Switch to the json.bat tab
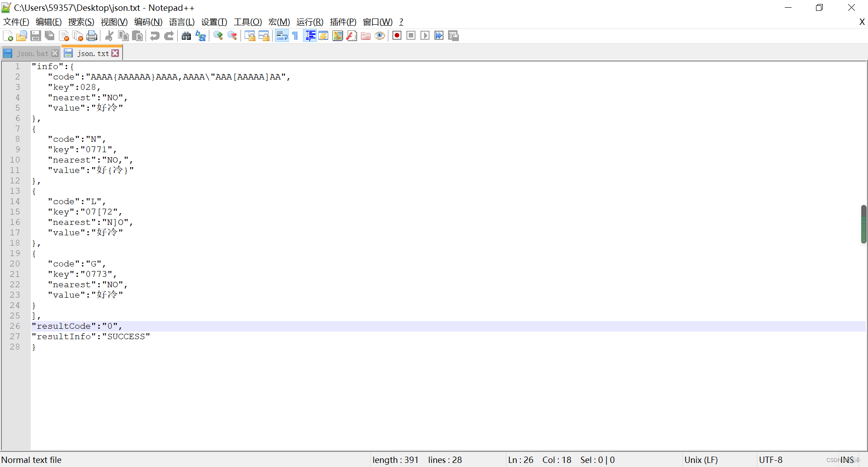Image resolution: width=868 pixels, height=467 pixels. coord(32,53)
